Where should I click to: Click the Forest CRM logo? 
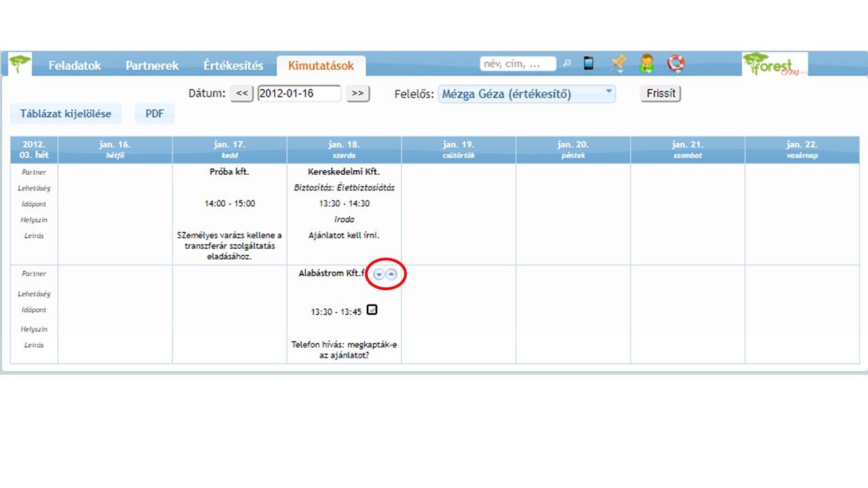[774, 64]
